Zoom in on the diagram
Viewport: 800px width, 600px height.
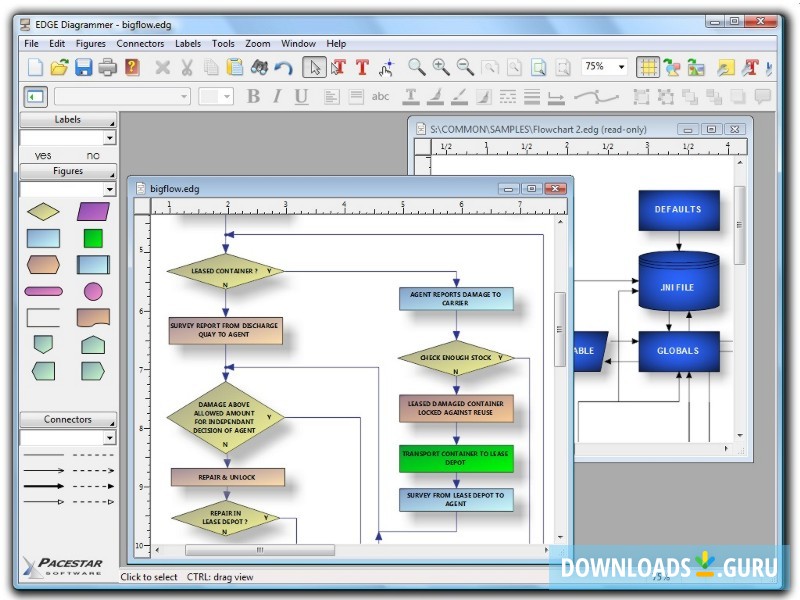[440, 67]
